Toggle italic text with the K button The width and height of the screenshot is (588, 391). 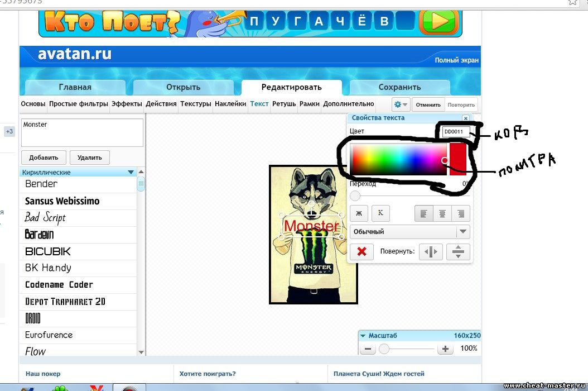(x=380, y=213)
